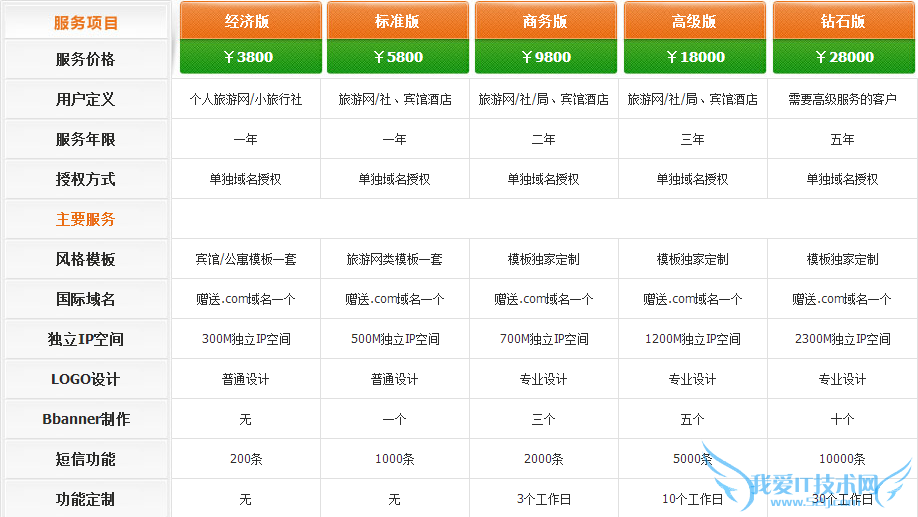918x517 pixels.
Task: Click the ￥28000 price button
Action: tap(844, 57)
